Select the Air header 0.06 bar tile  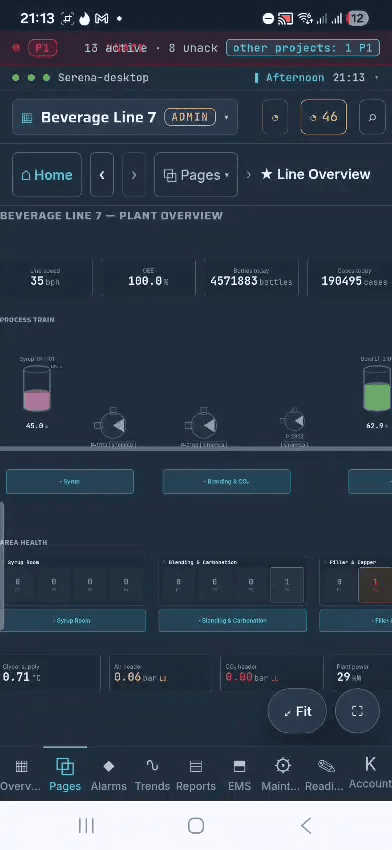[x=160, y=673]
